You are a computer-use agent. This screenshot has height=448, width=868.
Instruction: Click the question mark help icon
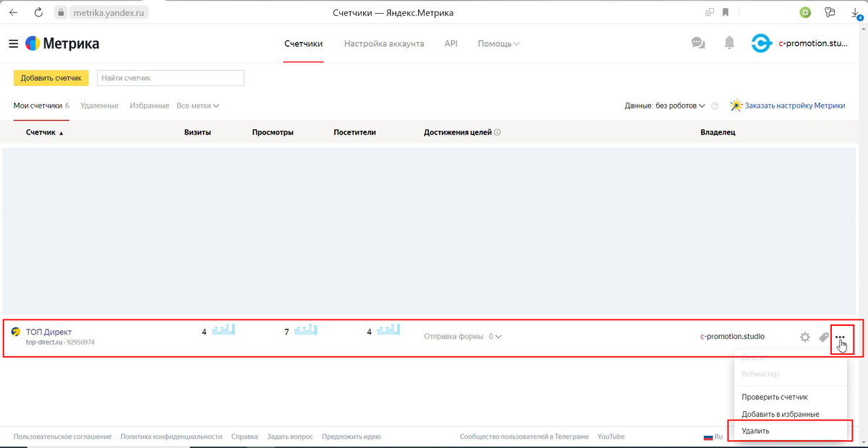[x=715, y=106]
